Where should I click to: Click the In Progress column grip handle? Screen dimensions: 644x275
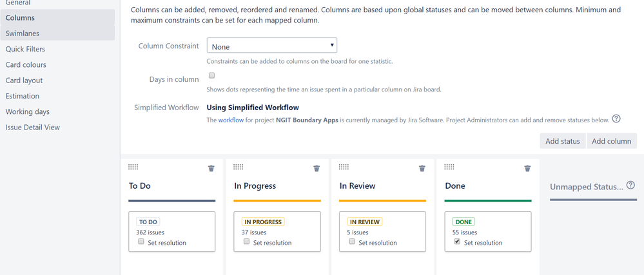239,167
